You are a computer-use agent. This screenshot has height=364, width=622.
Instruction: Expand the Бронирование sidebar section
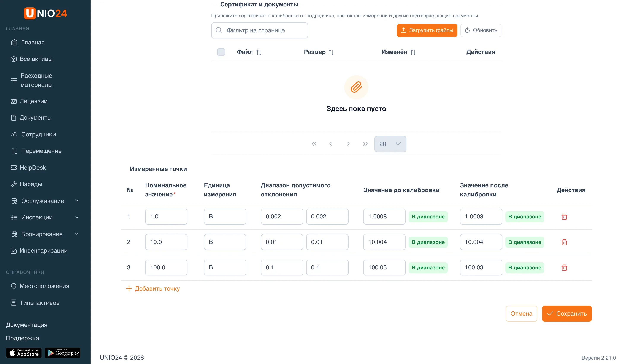(x=45, y=234)
